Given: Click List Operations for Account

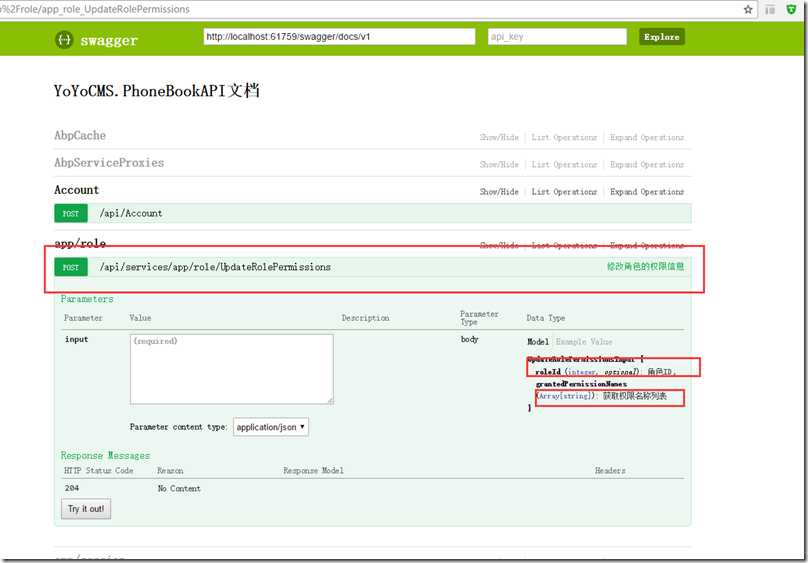Looking at the screenshot, I should 564,192.
